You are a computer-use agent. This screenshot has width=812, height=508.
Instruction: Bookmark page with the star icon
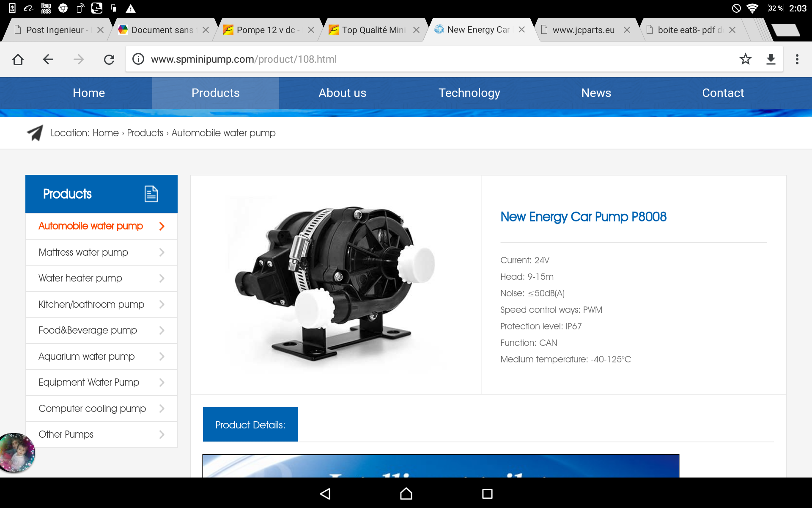745,59
